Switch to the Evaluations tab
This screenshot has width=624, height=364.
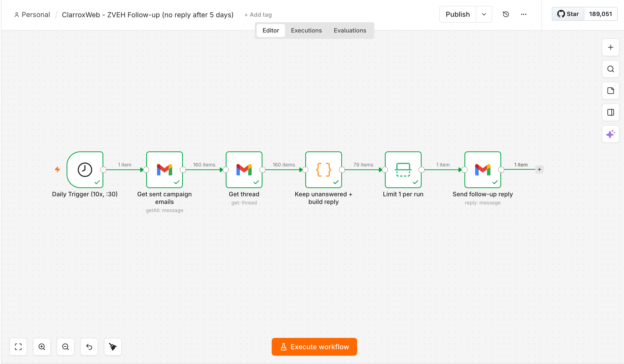point(350,31)
